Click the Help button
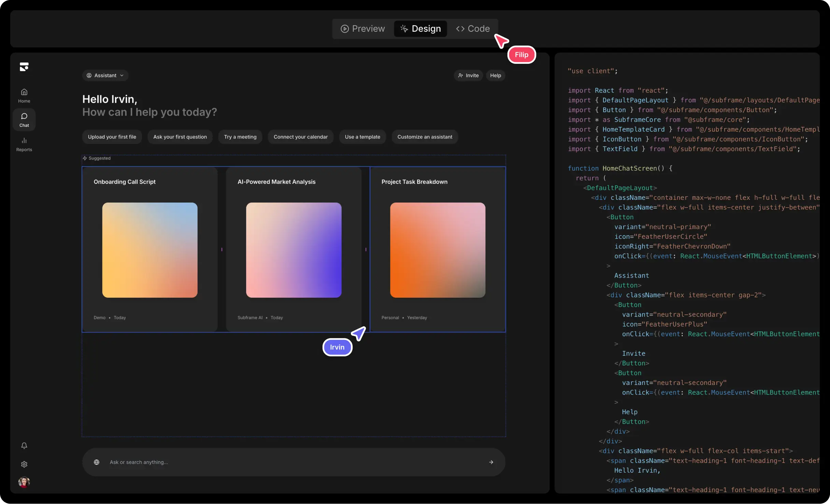Screen dimensions: 830x504 [x=496, y=75]
